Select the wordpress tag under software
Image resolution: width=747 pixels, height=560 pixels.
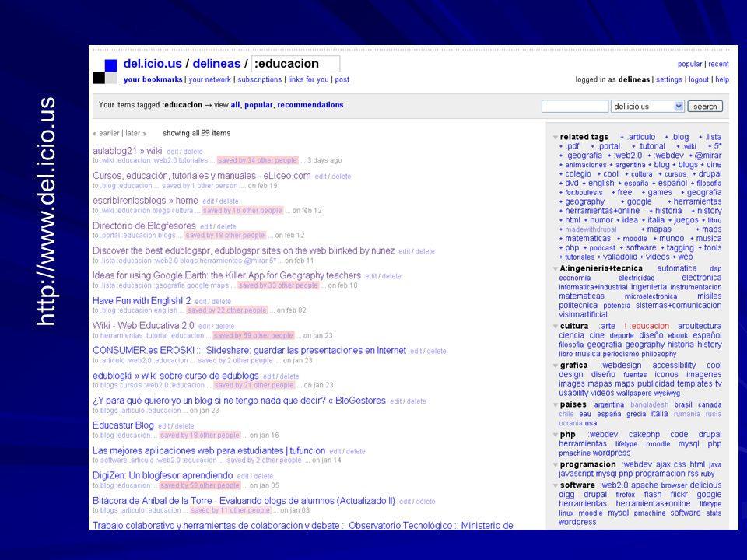pyautogui.click(x=577, y=523)
